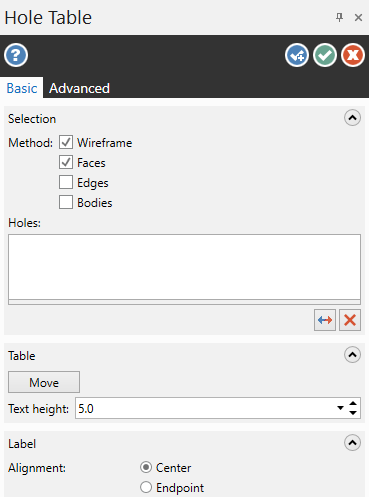Click the OK and Create New Operation icon

[x=297, y=55]
